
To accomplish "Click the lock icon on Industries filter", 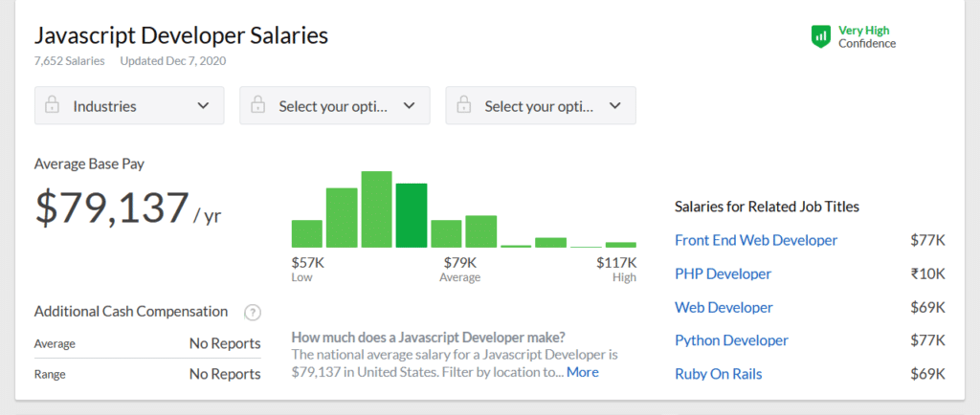I will (53, 106).
